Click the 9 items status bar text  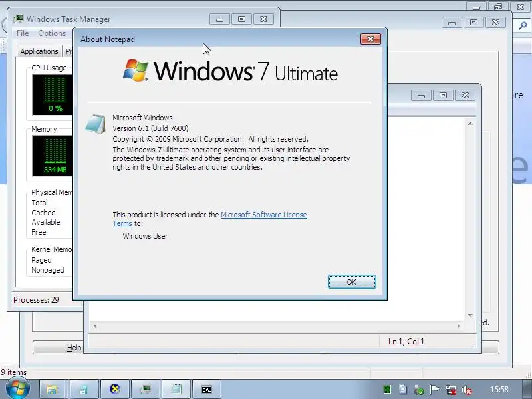tap(13, 372)
